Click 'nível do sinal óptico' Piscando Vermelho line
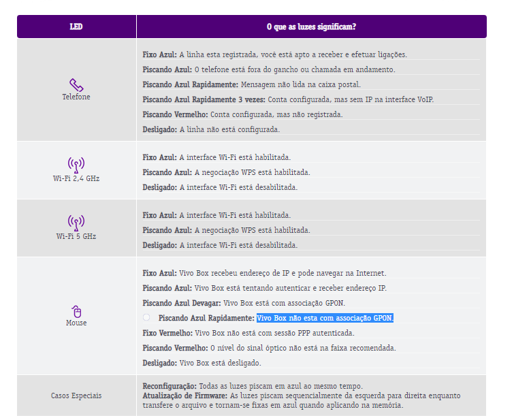The image size is (514, 420). [x=269, y=349]
